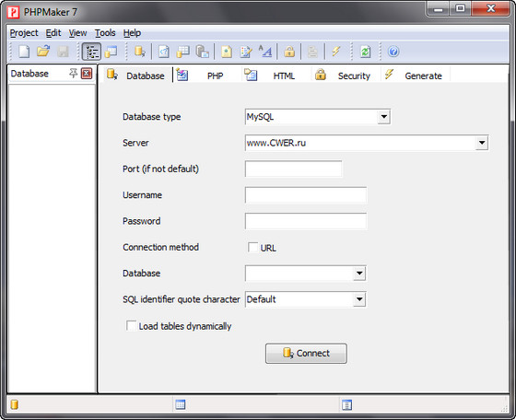Click the blue Help question-mark icon

coord(393,52)
